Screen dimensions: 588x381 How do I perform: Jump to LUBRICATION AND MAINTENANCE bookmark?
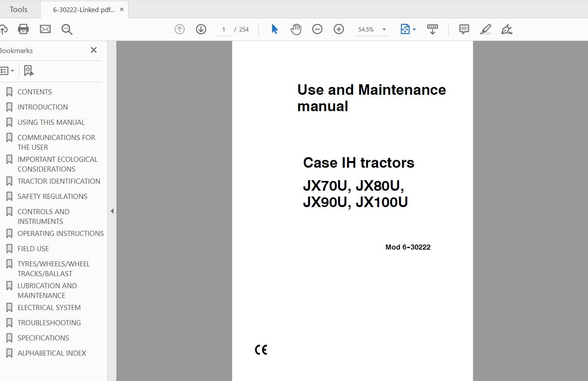coord(47,291)
